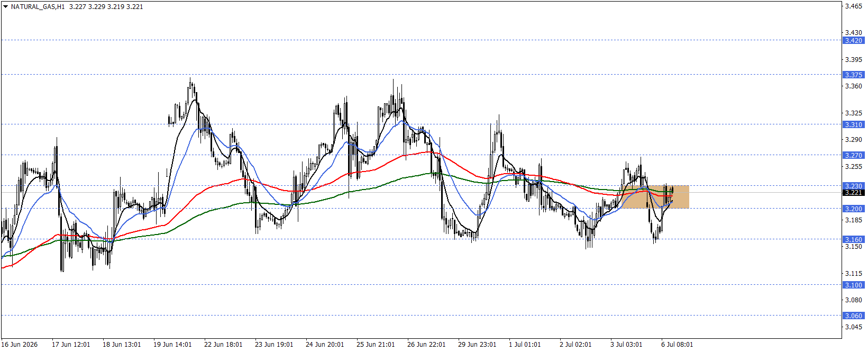
Task: Click the NATURAL_GAS,H1 symbol title
Action: pos(38,7)
